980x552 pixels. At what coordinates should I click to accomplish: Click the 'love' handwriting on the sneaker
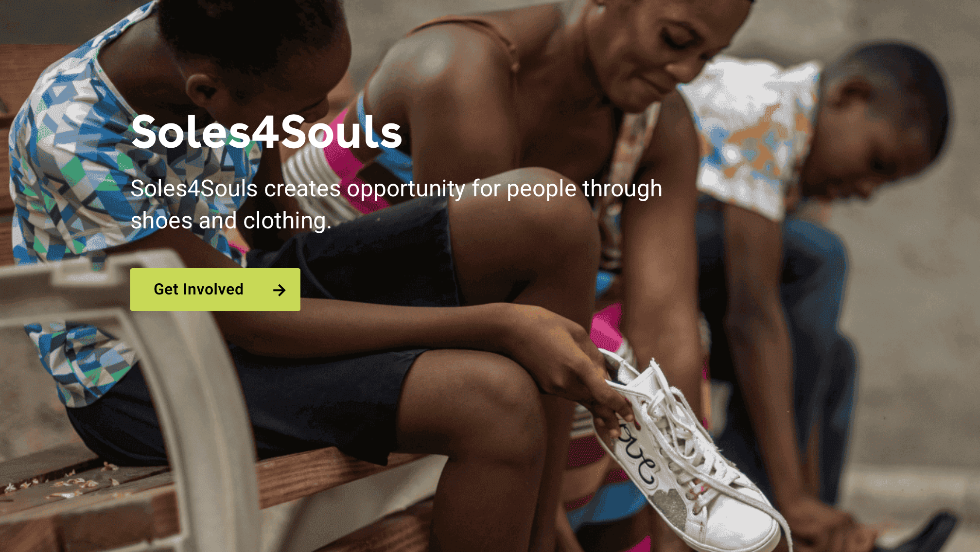point(637,452)
